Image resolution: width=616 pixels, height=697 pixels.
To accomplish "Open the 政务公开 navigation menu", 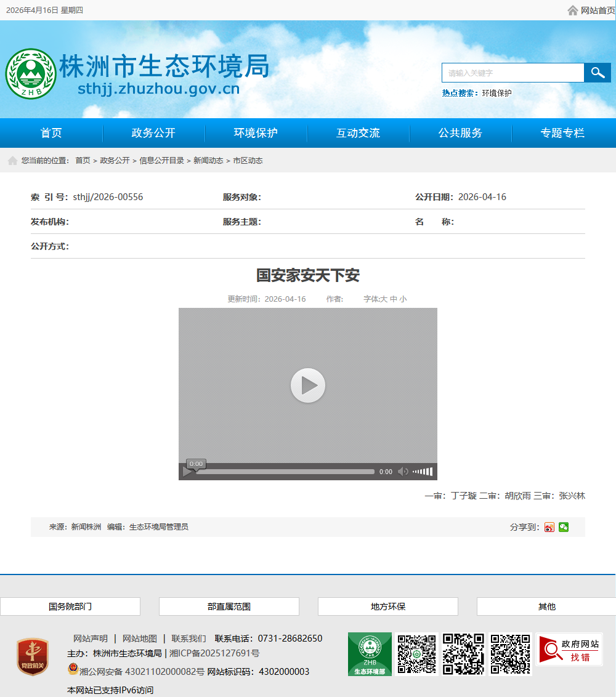I will [x=153, y=133].
